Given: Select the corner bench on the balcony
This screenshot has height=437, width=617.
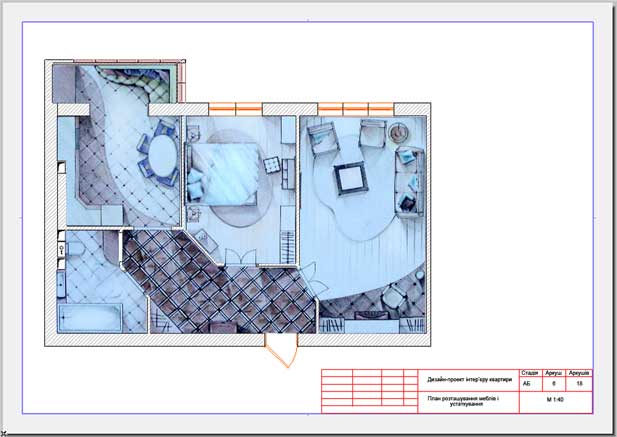Looking at the screenshot, I should coord(139,82).
